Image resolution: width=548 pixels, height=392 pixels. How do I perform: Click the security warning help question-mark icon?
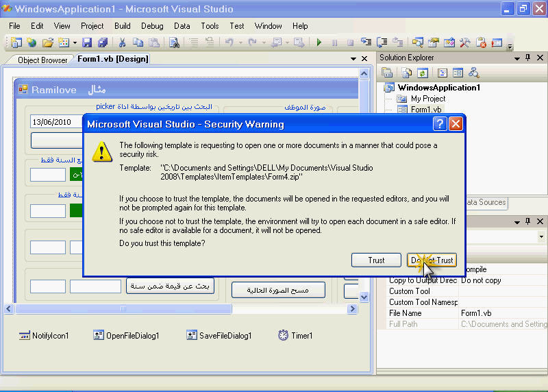click(x=440, y=124)
